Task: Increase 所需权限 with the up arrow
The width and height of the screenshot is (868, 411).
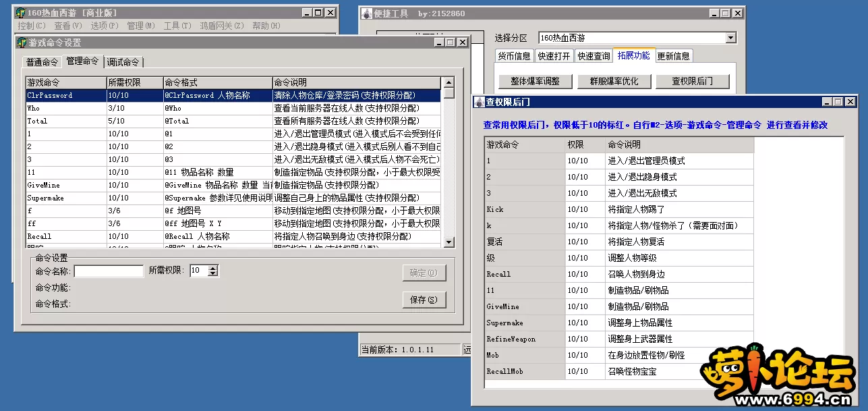Action: [x=213, y=268]
